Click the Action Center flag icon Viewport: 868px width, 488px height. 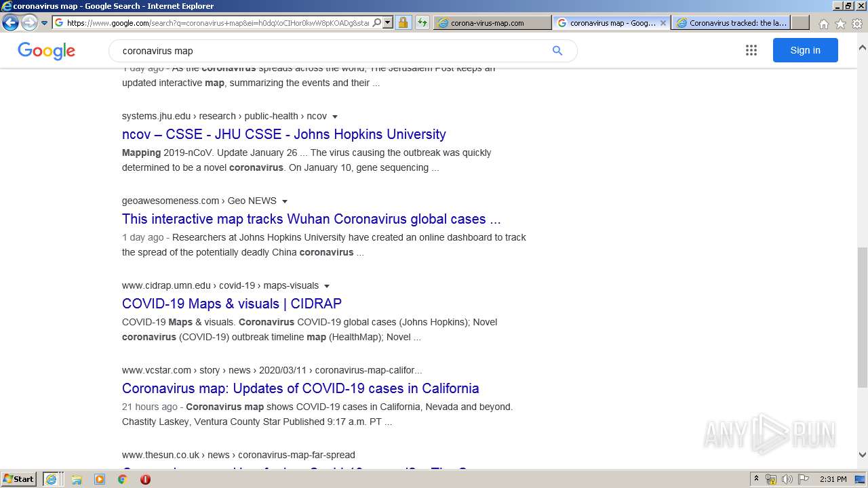pos(804,479)
